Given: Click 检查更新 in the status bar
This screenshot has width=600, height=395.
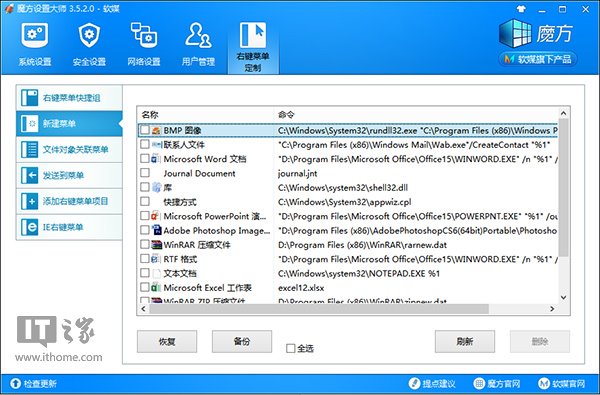Looking at the screenshot, I should point(34,384).
